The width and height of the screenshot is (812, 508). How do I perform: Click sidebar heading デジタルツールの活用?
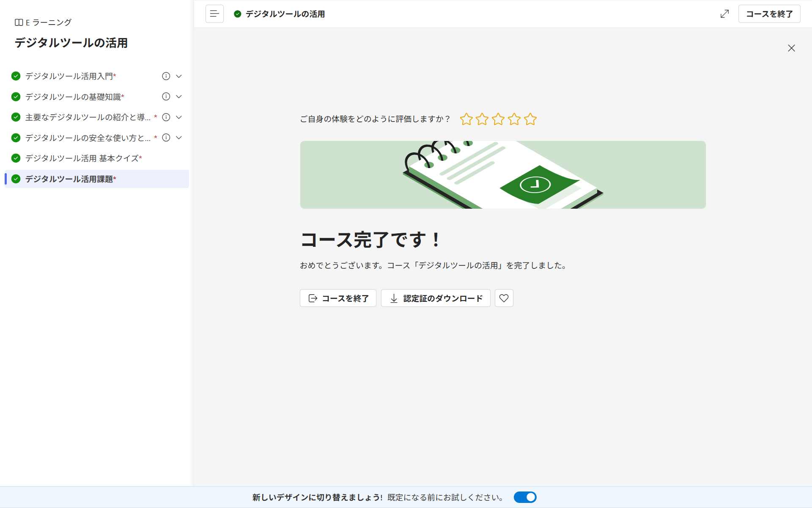coord(71,43)
